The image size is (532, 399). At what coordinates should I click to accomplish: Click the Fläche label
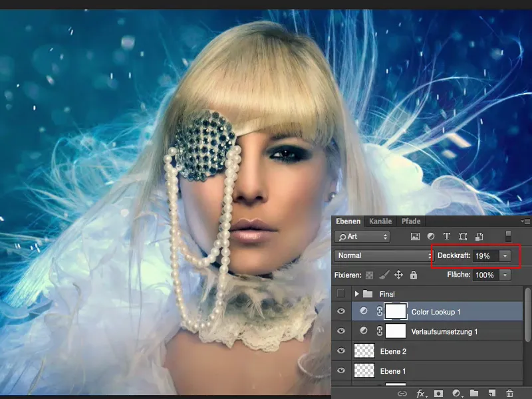tap(459, 275)
